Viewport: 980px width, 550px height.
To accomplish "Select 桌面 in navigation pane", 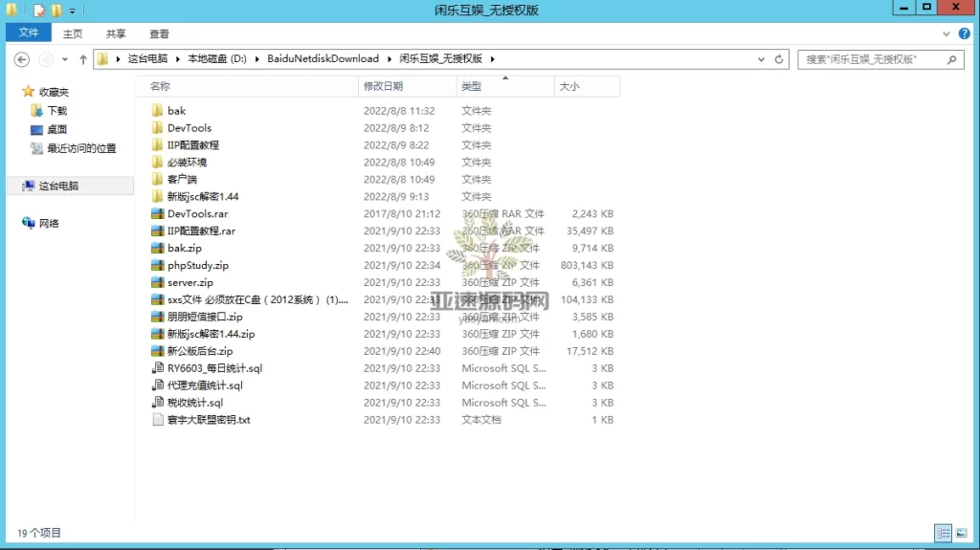I will [56, 129].
